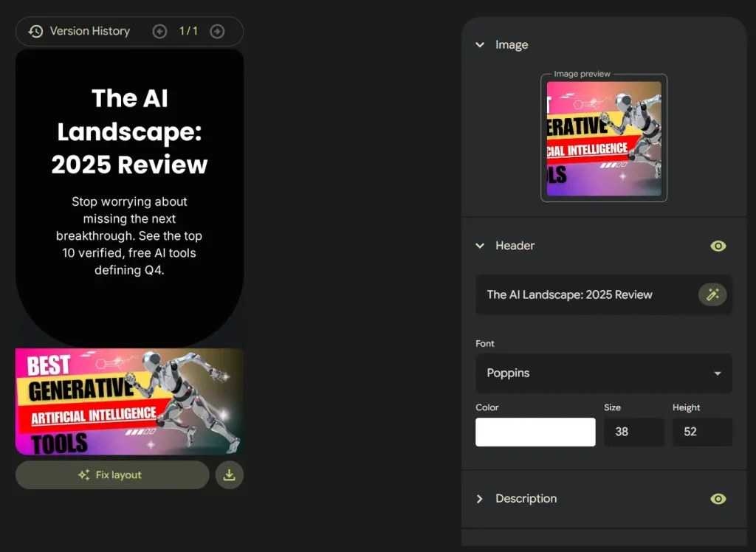Toggle Header visibility eye icon

pyautogui.click(x=718, y=246)
